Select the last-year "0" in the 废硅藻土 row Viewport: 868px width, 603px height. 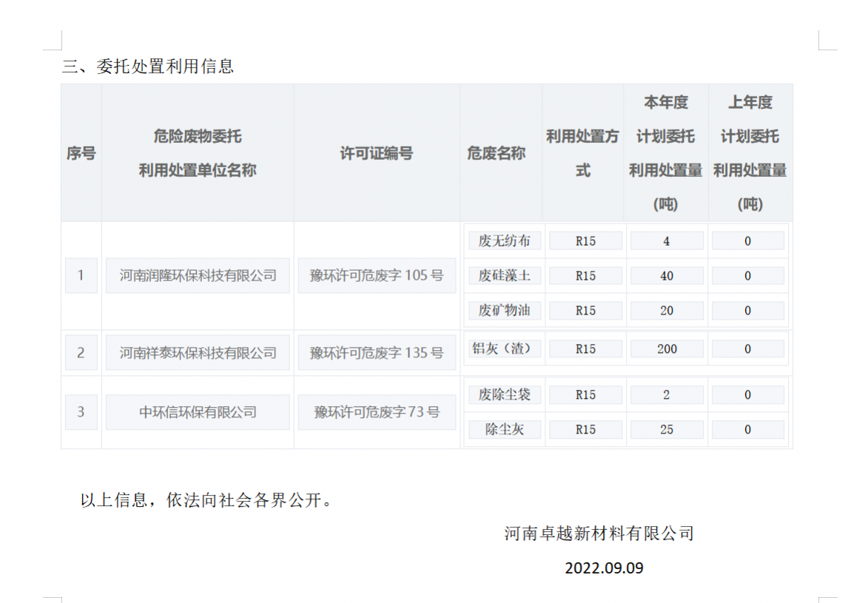click(x=748, y=276)
